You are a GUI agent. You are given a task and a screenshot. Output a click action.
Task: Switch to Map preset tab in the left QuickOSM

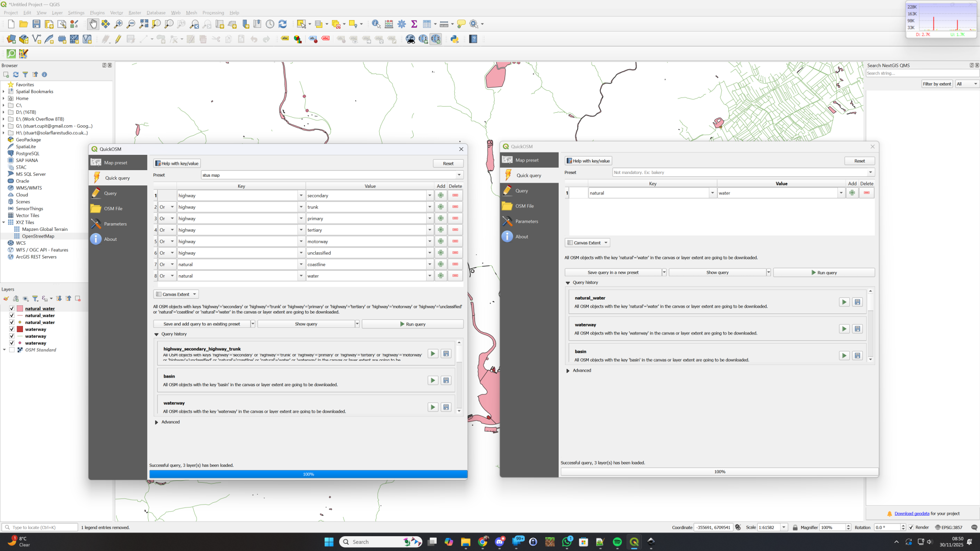pyautogui.click(x=118, y=162)
